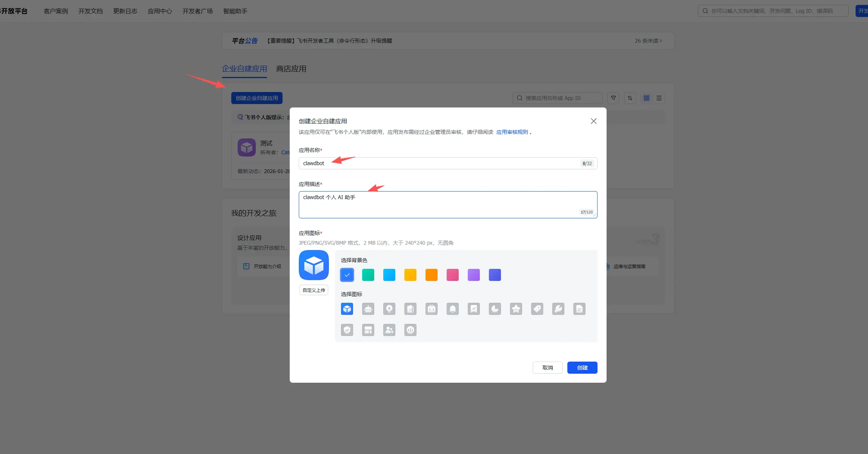
Task: Choose the pink background color
Action: [453, 275]
